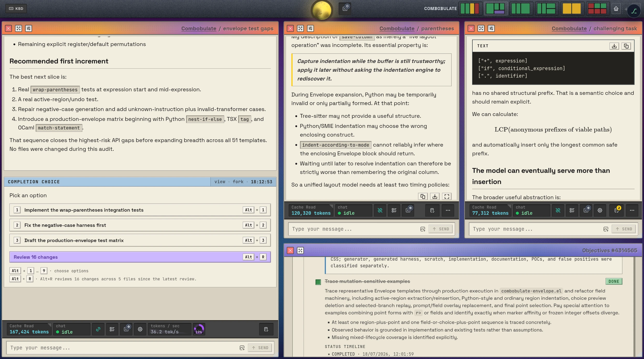Open the settings gear in envelope test gaps toolbar
The image size is (644, 359).
(x=140, y=329)
